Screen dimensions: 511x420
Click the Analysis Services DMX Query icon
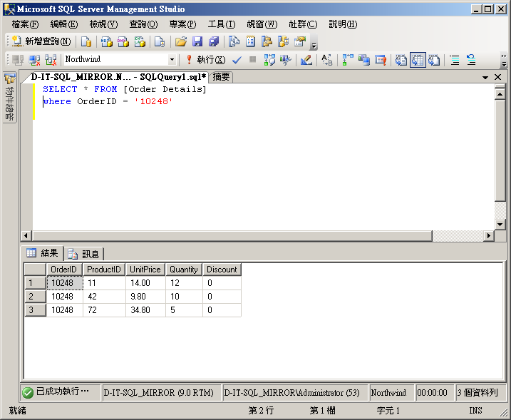coord(123,42)
